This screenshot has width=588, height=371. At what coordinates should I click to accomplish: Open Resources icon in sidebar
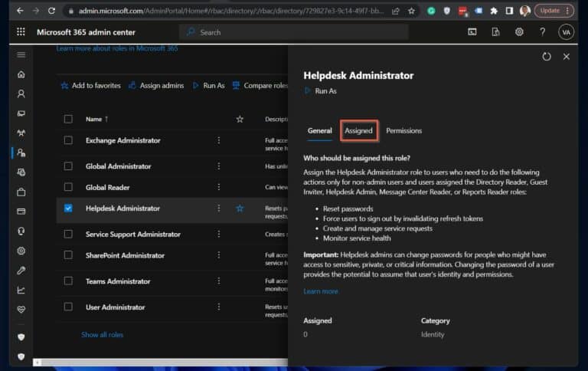(21, 172)
